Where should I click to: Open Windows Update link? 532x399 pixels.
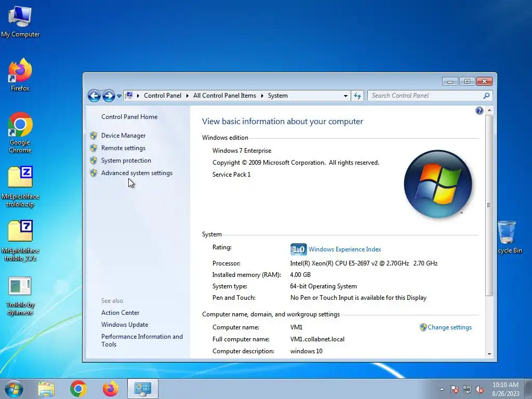(x=125, y=325)
